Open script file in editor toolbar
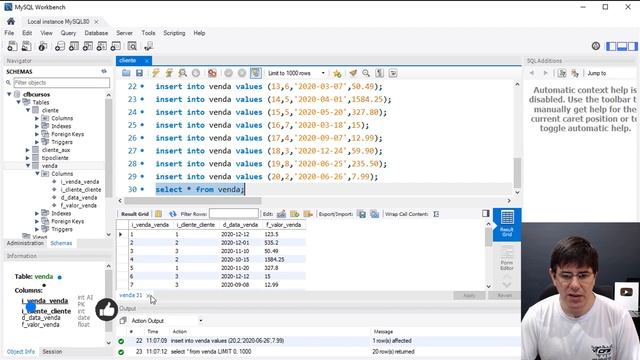The width and height of the screenshot is (640, 360). click(126, 73)
